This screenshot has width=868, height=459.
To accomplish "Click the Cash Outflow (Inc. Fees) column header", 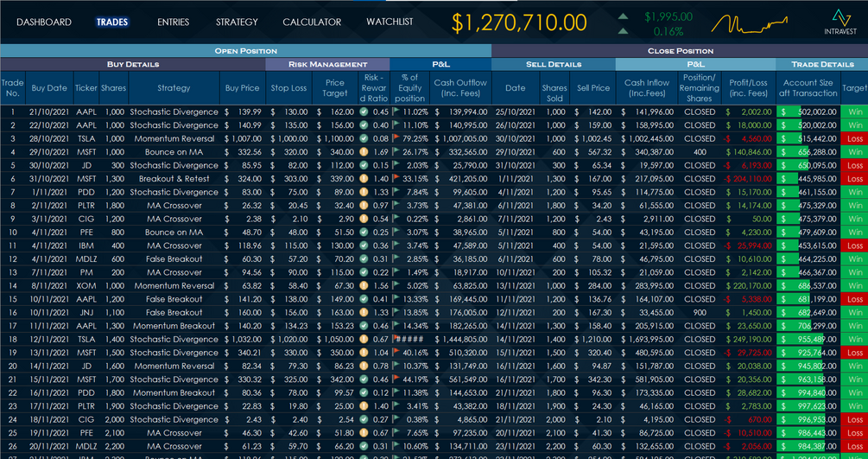I will coord(460,87).
